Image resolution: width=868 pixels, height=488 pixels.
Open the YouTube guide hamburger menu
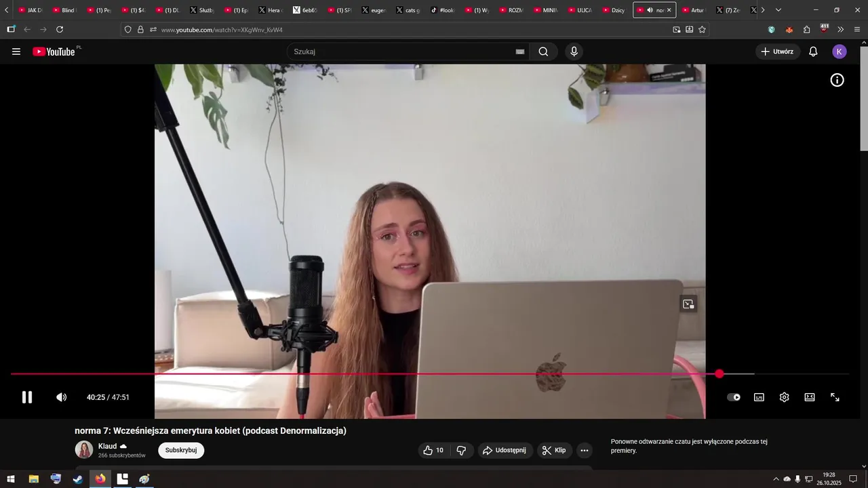16,52
